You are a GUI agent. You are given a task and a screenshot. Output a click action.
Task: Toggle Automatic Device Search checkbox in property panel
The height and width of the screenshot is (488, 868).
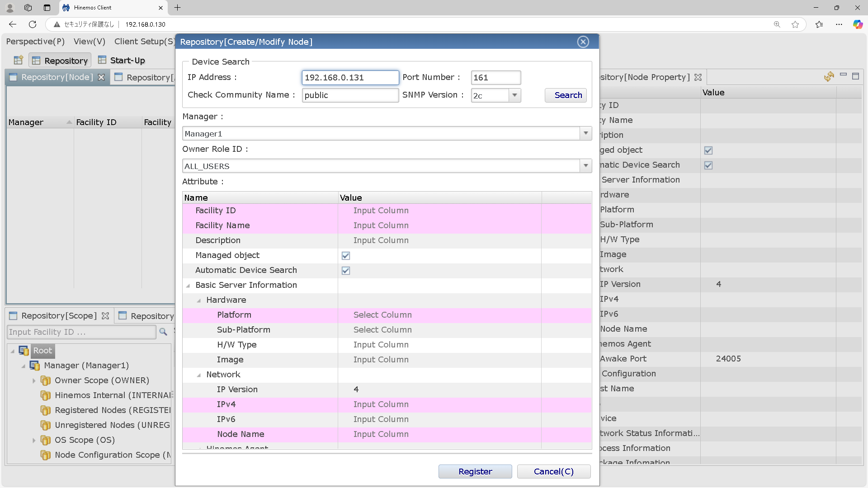[708, 165]
